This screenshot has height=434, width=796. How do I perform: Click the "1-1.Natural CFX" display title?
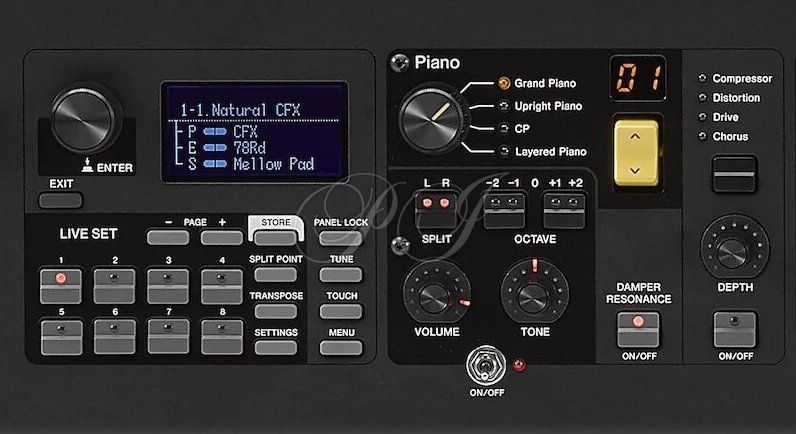point(240,110)
